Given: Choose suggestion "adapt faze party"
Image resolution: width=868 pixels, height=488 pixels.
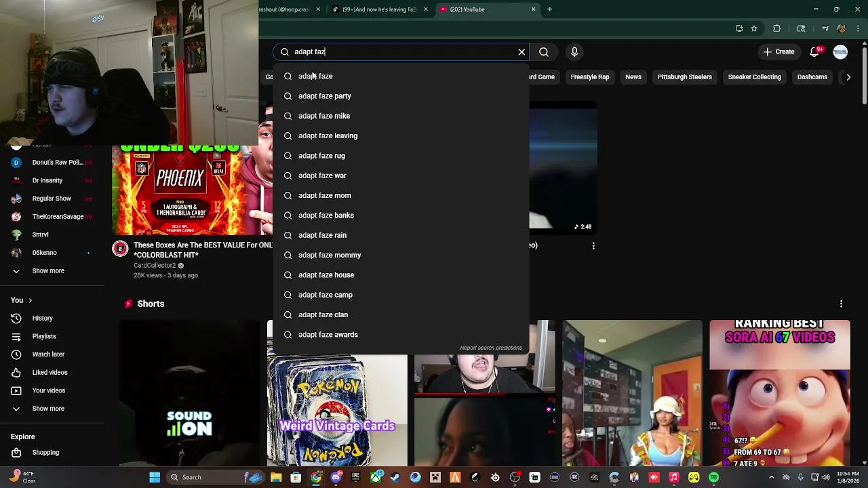Looking at the screenshot, I should click(401, 96).
